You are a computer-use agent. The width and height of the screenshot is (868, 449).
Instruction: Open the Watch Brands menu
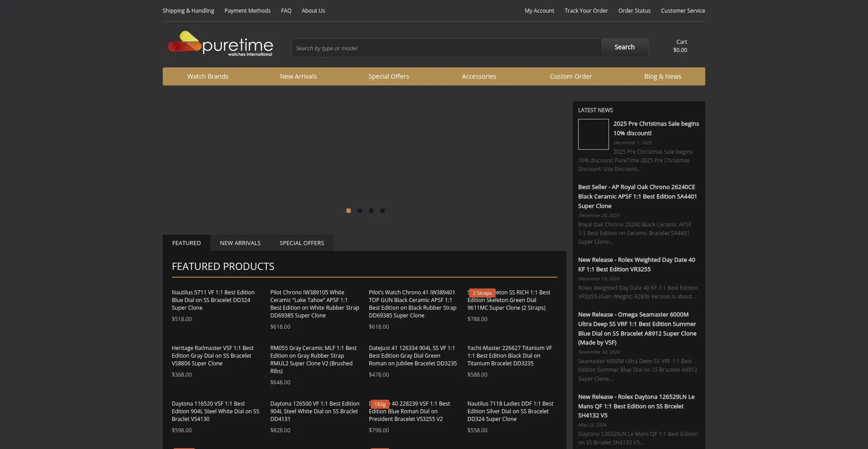tap(208, 76)
